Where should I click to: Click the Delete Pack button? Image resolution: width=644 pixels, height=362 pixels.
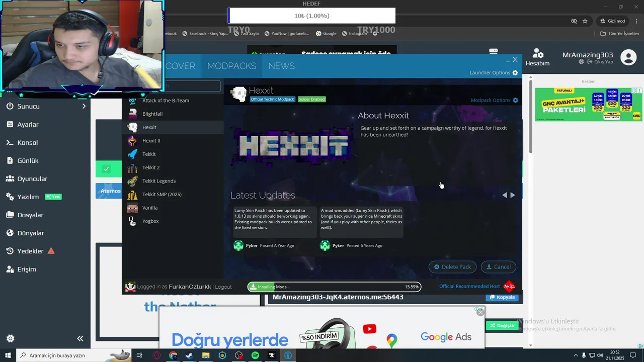[x=452, y=267]
